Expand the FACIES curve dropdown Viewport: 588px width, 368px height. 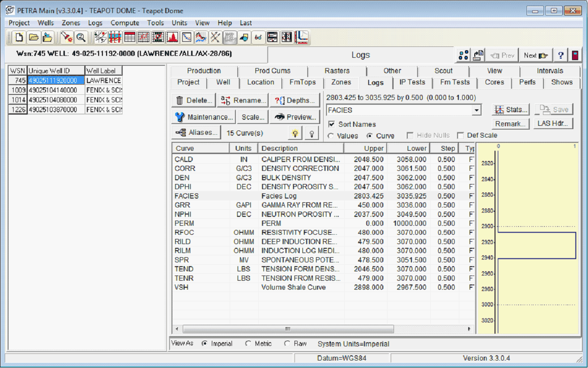[x=477, y=110]
